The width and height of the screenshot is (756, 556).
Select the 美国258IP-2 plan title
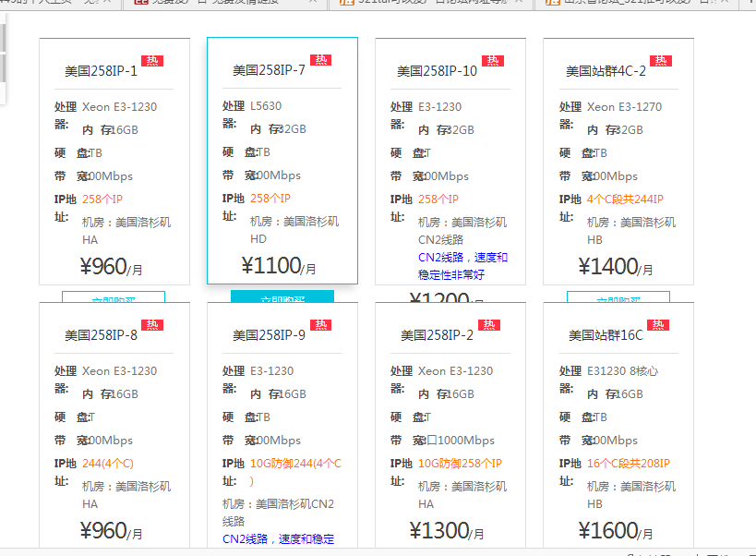tap(437, 335)
